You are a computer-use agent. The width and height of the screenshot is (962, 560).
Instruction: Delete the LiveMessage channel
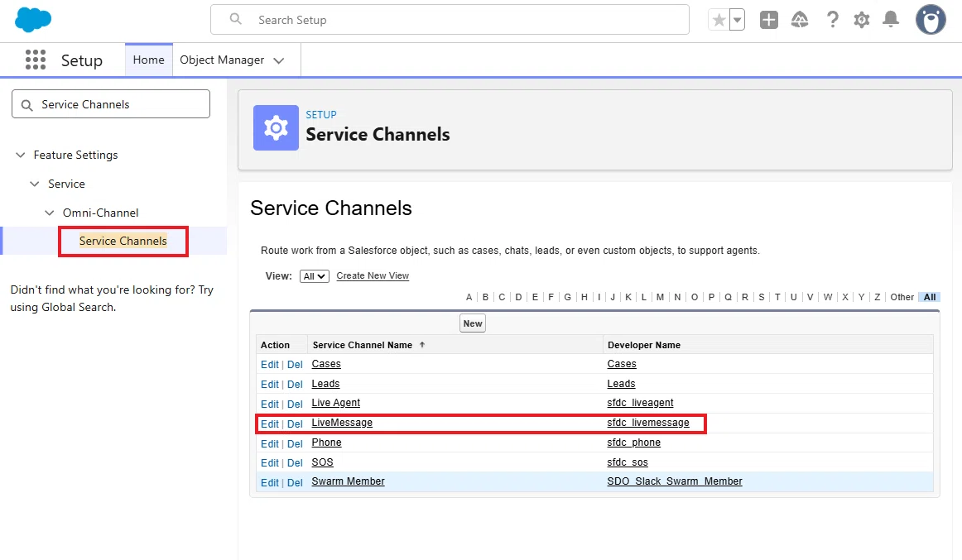click(x=295, y=424)
